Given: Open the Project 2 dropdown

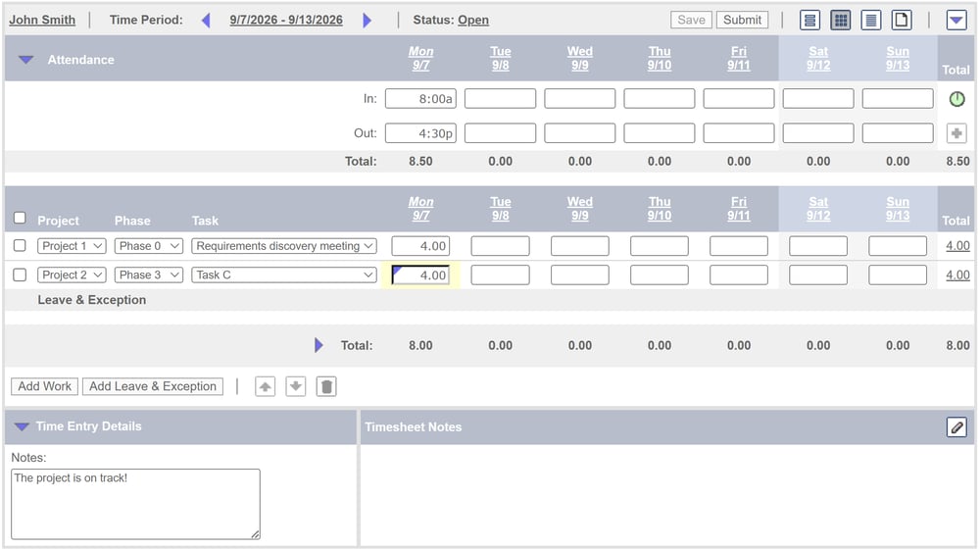Looking at the screenshot, I should tap(72, 274).
